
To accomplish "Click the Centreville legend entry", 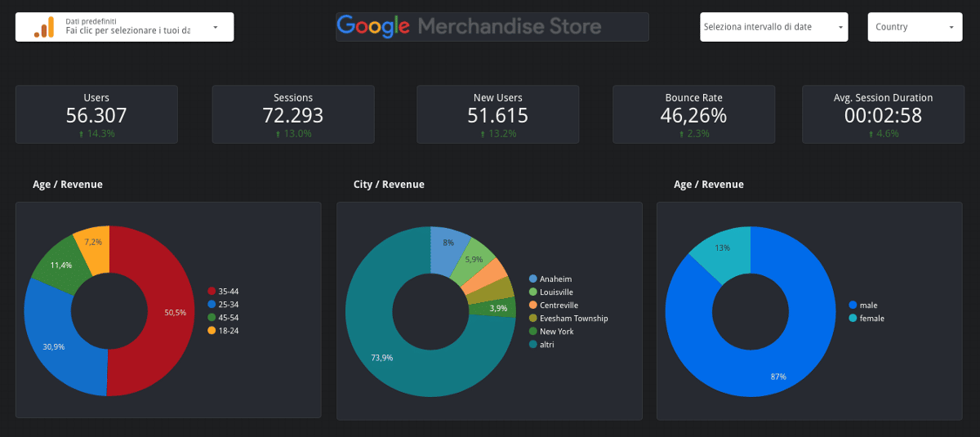I will click(x=554, y=305).
